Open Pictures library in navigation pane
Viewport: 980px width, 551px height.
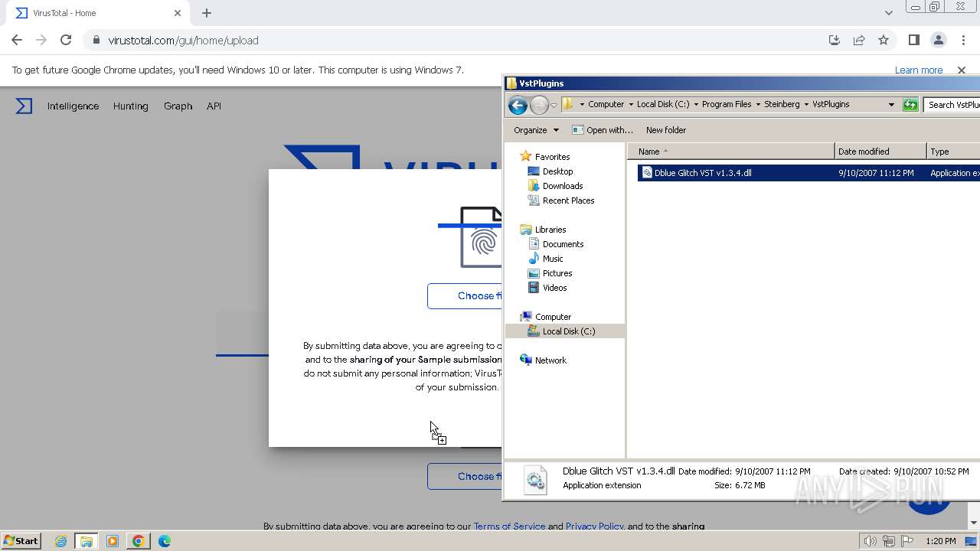pos(557,273)
